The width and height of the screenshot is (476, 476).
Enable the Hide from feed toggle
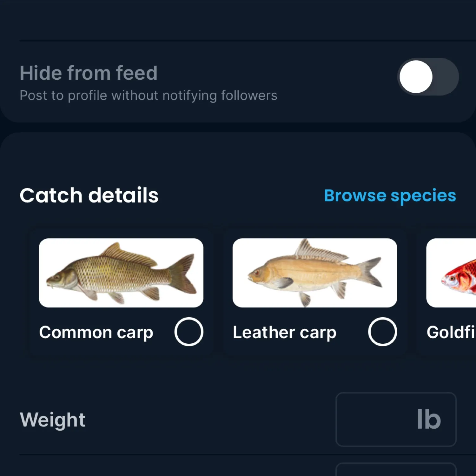(x=428, y=77)
